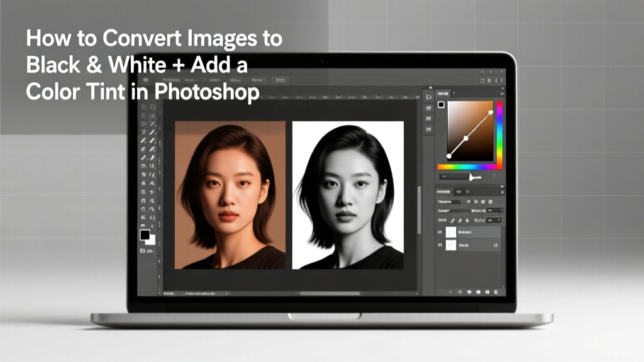Select the upper layer's white thumbnail
The width and height of the screenshot is (644, 362).
pos(451,233)
